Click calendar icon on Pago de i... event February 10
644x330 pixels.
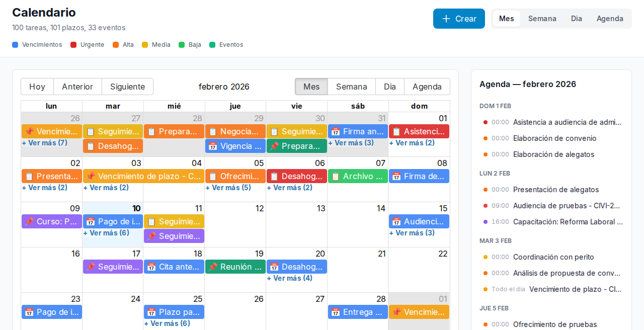coord(91,222)
